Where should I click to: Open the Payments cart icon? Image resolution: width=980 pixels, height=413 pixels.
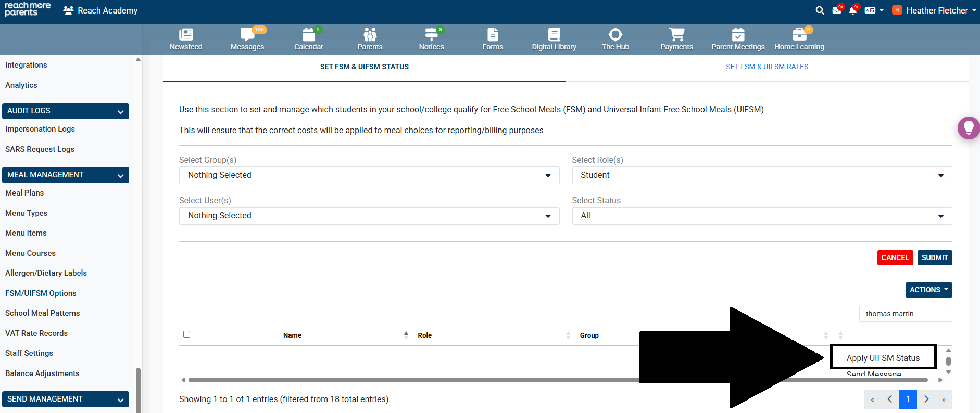click(x=676, y=35)
